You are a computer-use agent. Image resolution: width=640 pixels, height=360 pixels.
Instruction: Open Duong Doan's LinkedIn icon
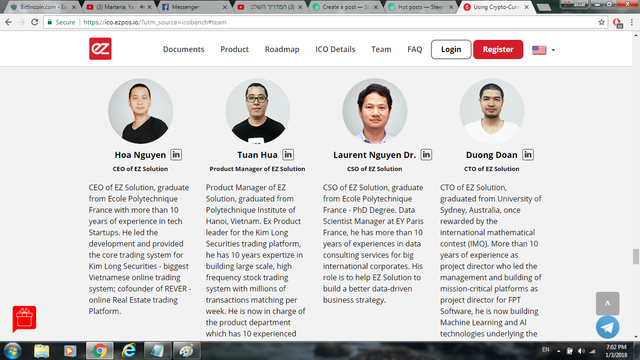(x=528, y=155)
